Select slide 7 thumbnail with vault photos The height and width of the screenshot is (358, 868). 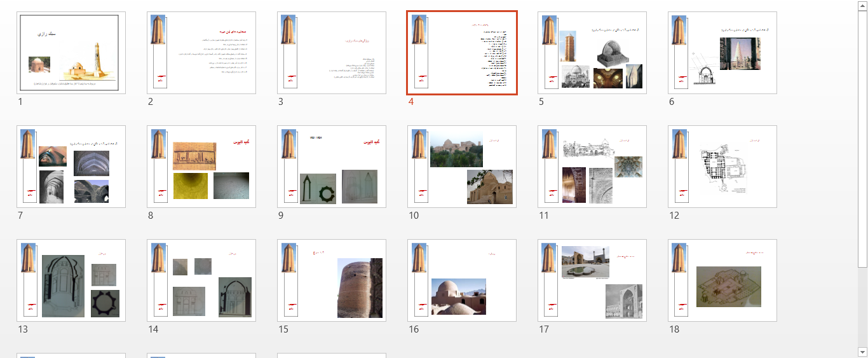click(71, 167)
